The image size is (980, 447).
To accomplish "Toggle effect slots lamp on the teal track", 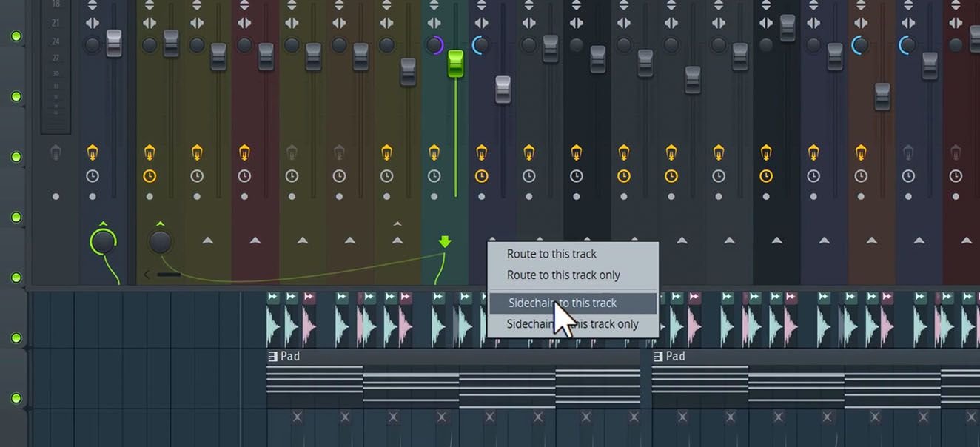I will 434,152.
